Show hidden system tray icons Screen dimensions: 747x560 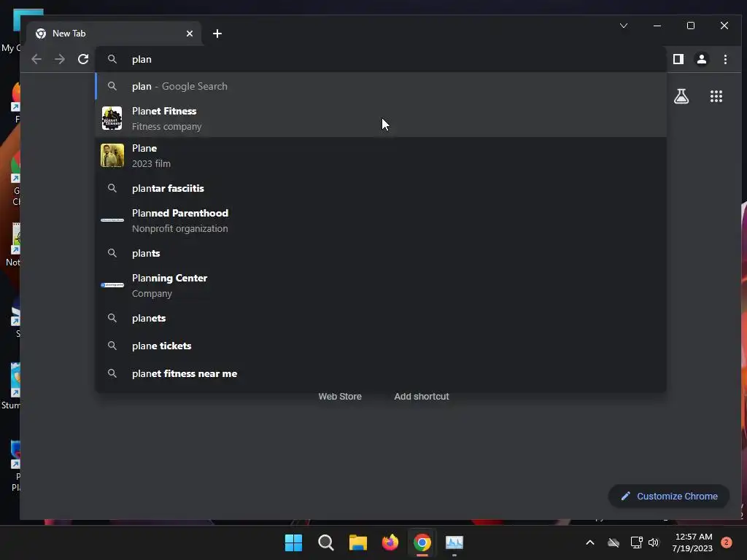coord(589,542)
